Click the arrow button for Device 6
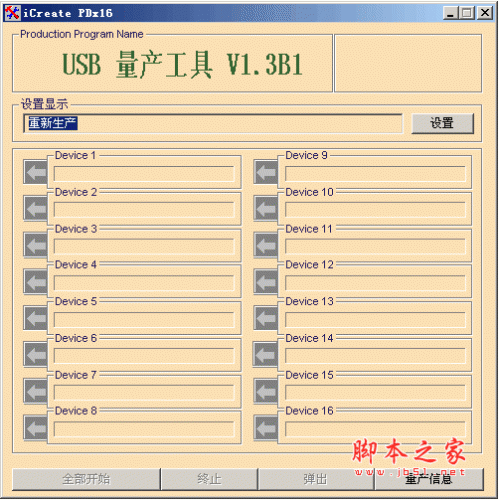The image size is (499, 500). pyautogui.click(x=35, y=354)
